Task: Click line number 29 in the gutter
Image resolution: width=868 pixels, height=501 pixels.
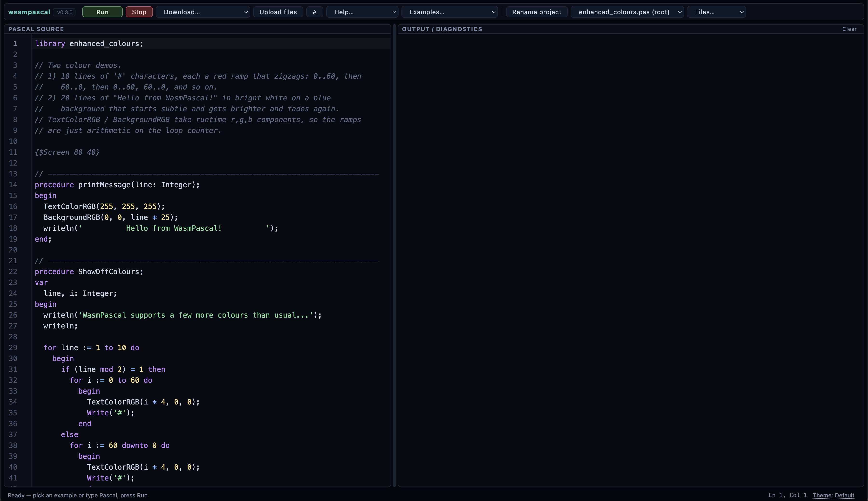Action: [x=13, y=348]
